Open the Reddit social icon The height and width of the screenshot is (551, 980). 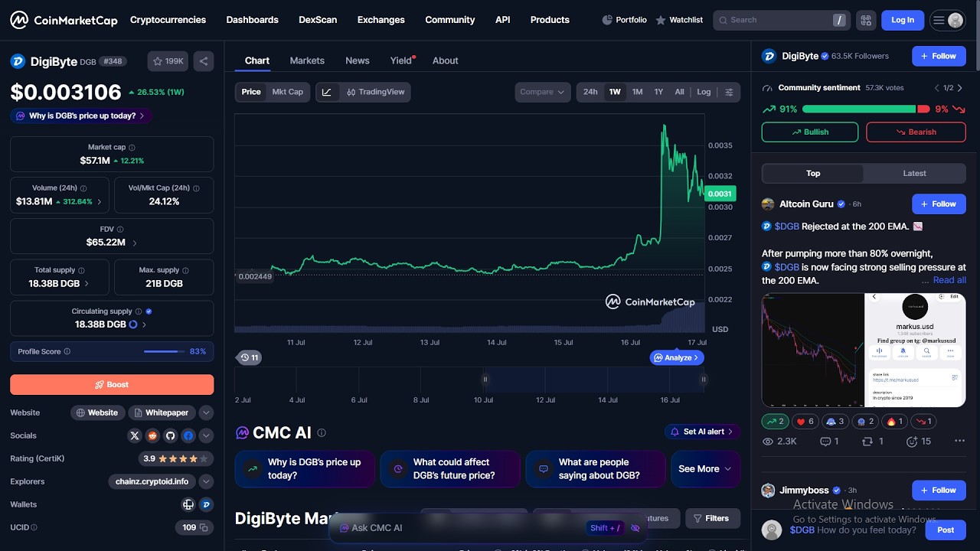tap(152, 435)
